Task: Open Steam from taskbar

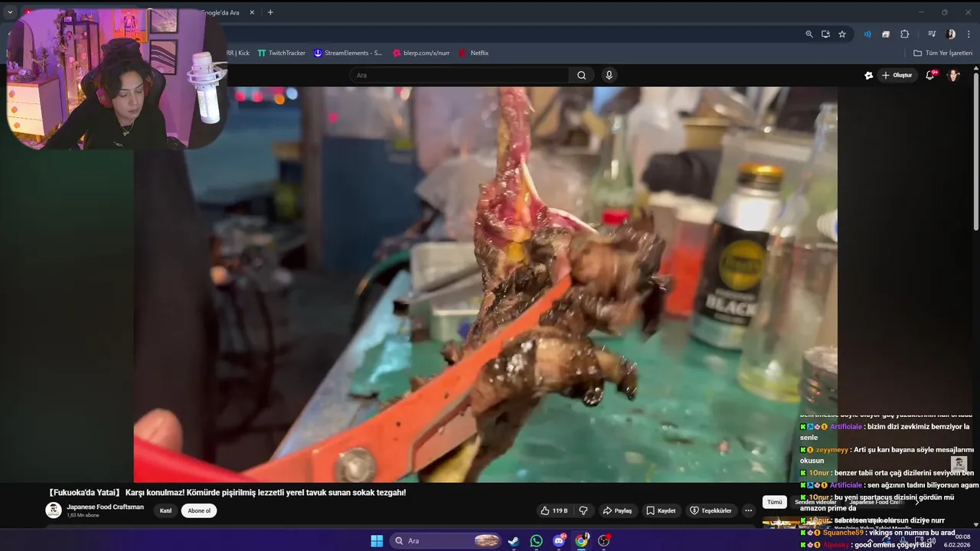Action: coord(513,541)
